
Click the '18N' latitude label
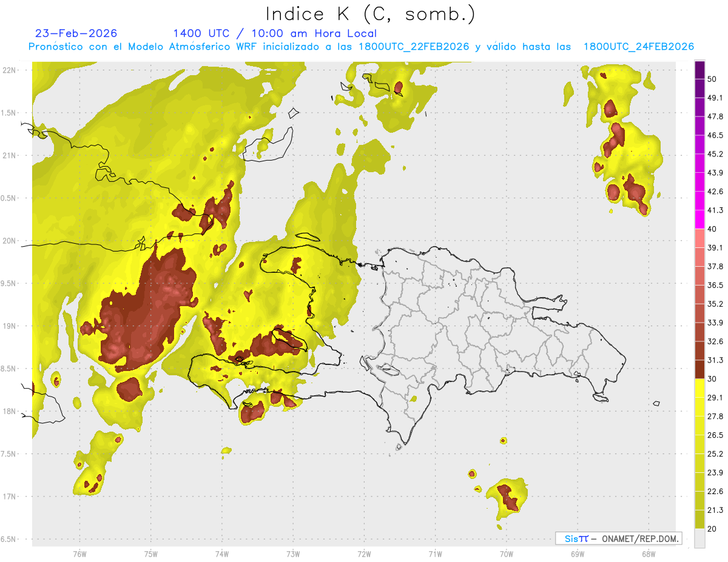(8, 412)
